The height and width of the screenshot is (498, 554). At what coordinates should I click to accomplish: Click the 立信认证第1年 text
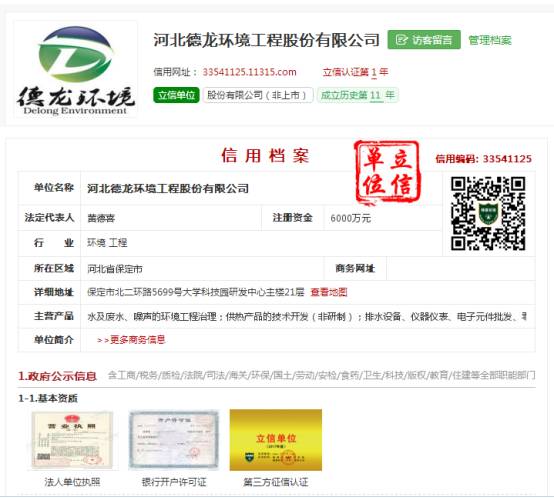coord(355,72)
